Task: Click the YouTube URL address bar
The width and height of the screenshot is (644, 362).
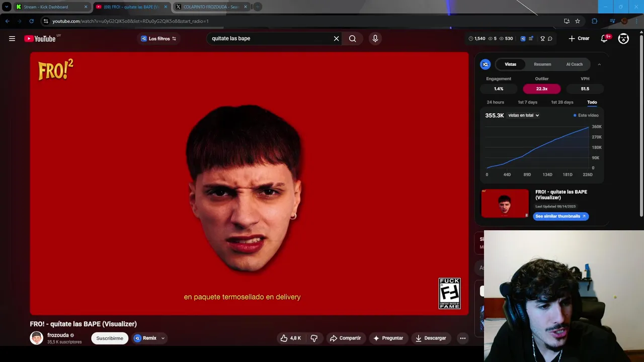Action: 302,21
